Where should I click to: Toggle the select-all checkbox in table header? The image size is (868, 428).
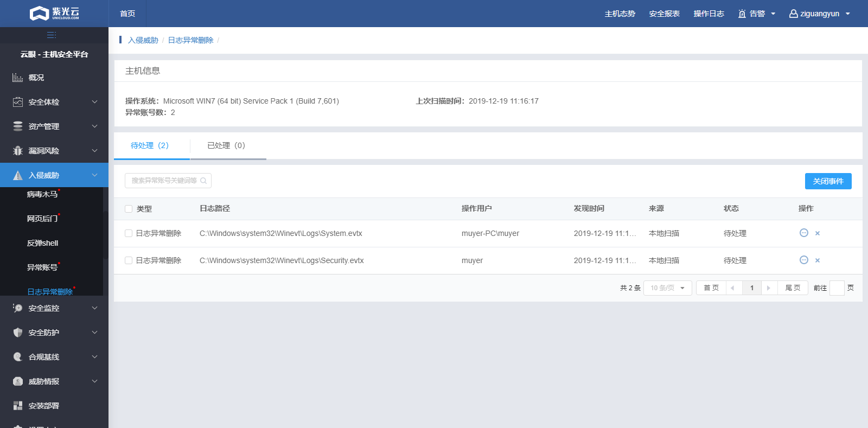coord(129,209)
